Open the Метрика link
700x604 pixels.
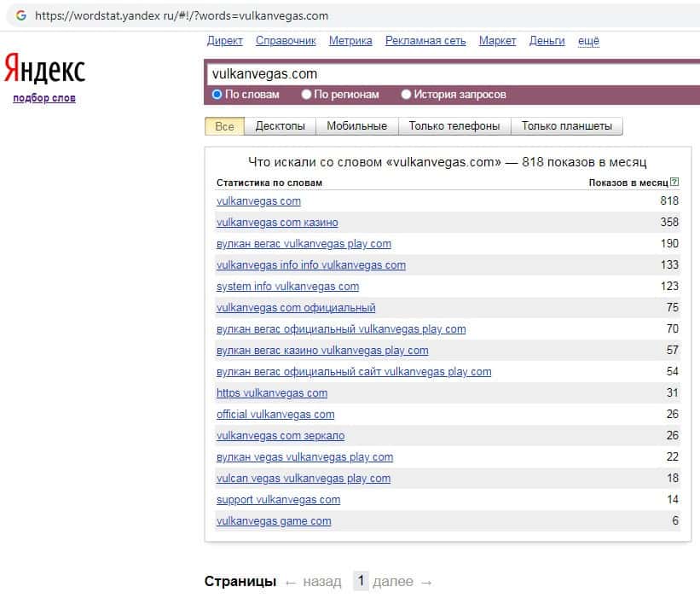(350, 41)
